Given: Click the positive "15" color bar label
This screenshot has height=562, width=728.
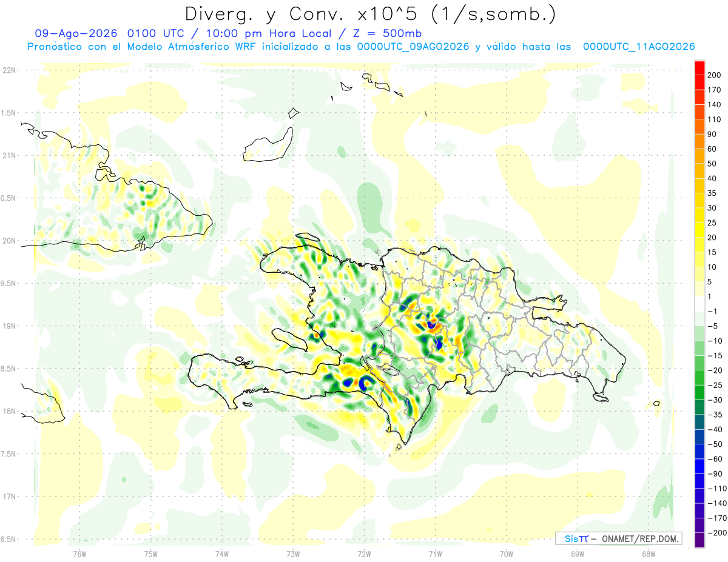Looking at the screenshot, I should click(712, 252).
